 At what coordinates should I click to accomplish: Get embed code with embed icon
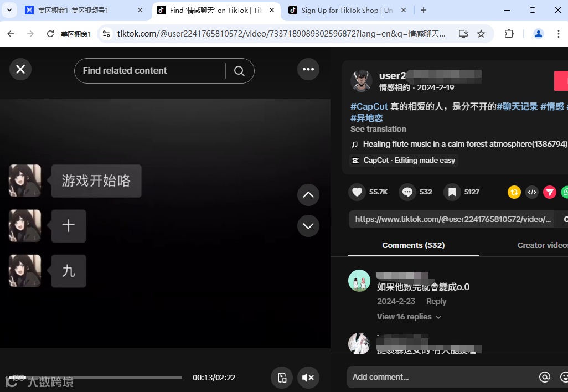point(532,192)
